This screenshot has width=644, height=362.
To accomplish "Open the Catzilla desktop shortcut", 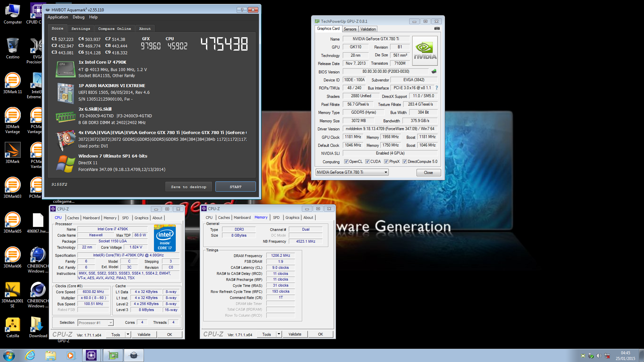I will point(13,327).
